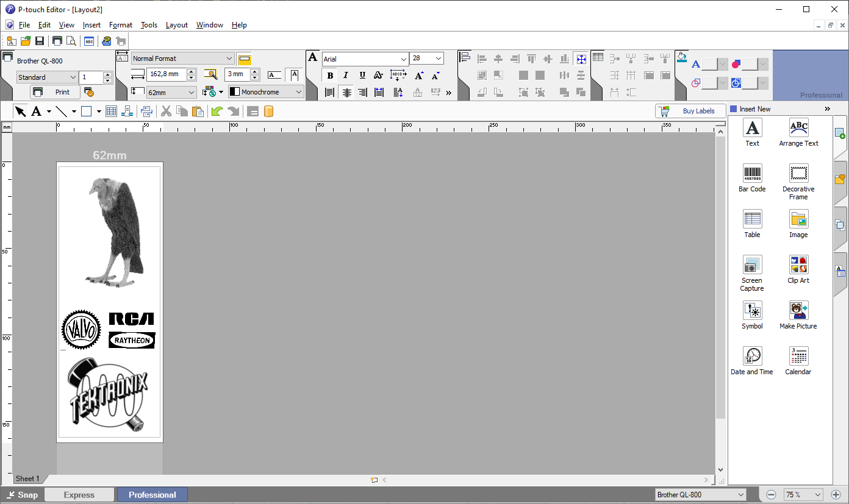
Task: Insert Date and Time object
Action: (x=752, y=361)
